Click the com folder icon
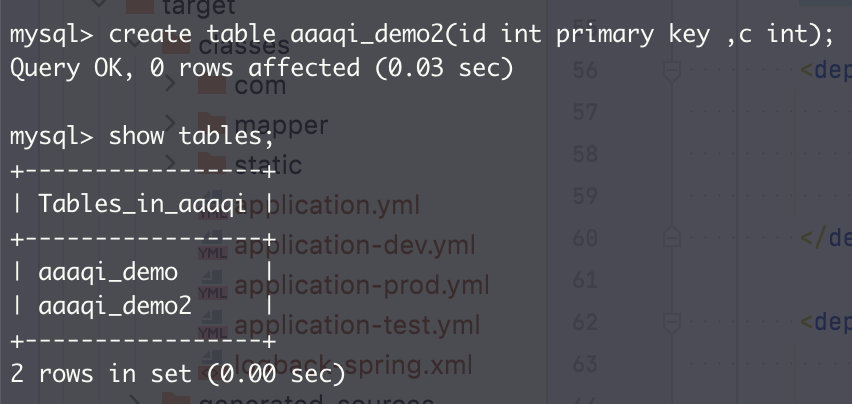852x404 pixels. click(x=212, y=85)
